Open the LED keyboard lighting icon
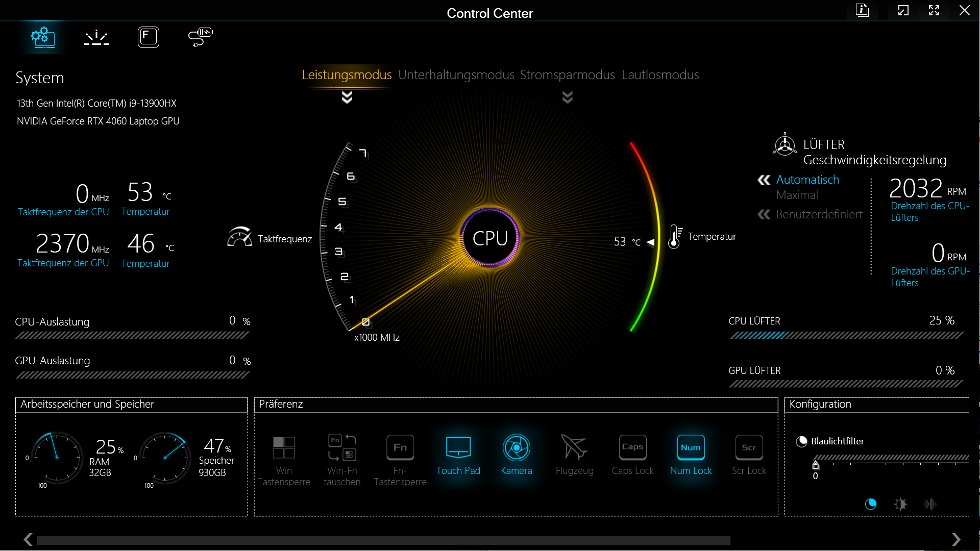Screen dimensions: 980x551 [96, 37]
